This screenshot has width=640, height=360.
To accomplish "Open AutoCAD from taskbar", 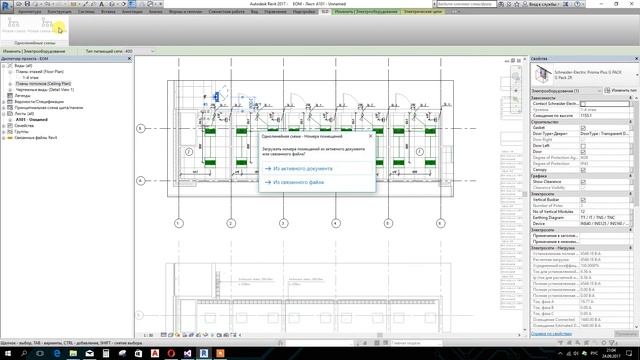I will click(155, 353).
